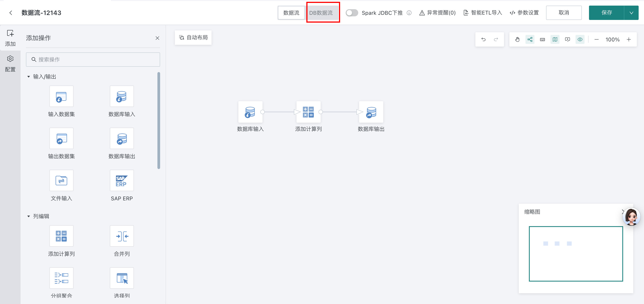Enable the Spark JDBC下推 switch
The width and height of the screenshot is (644, 304).
click(x=352, y=13)
